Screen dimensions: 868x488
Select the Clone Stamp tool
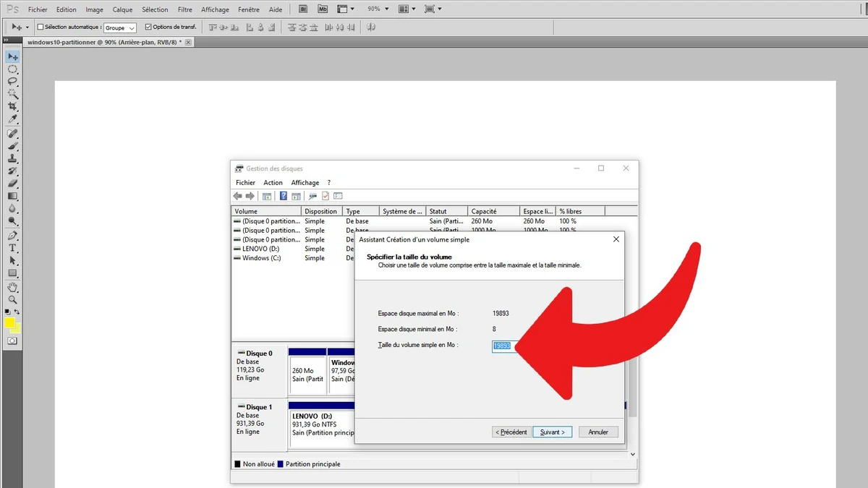click(x=12, y=158)
